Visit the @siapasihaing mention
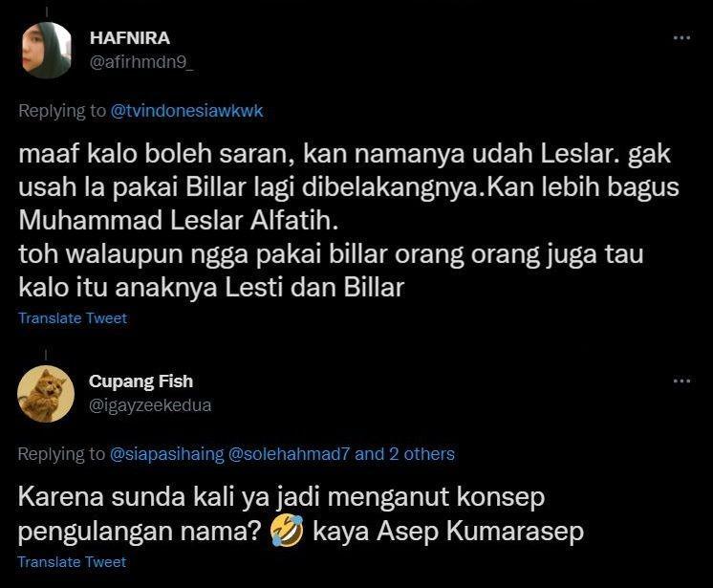This screenshot has height=588, width=713. coord(167,454)
